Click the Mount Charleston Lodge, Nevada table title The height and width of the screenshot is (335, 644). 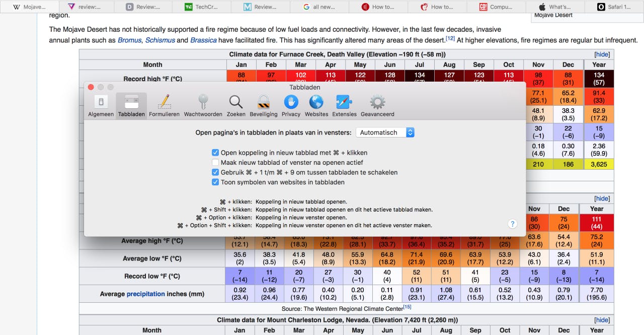[338, 320]
